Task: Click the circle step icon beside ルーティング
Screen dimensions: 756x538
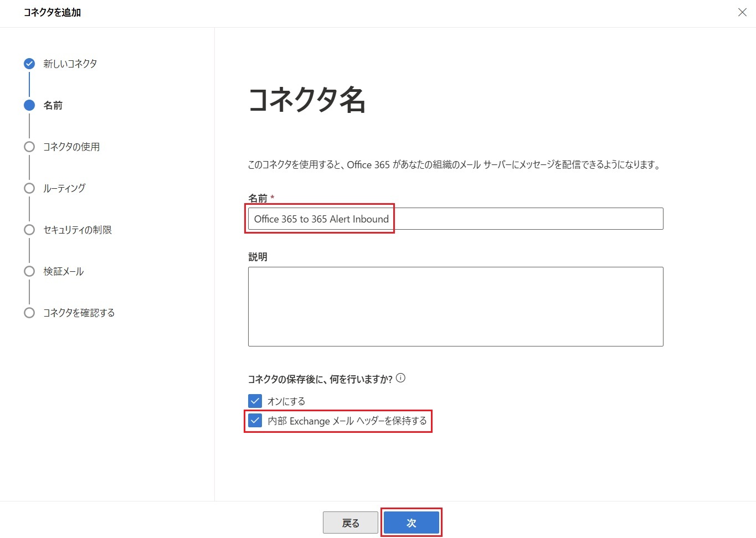Action: coord(29,188)
